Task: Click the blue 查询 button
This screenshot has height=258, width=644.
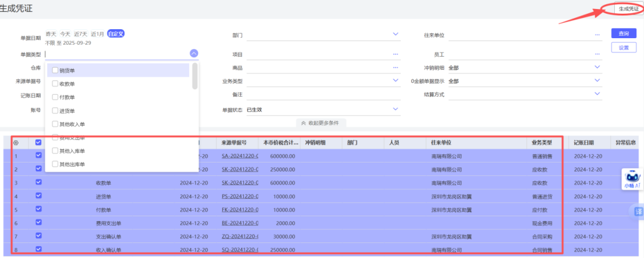Action: tap(623, 34)
